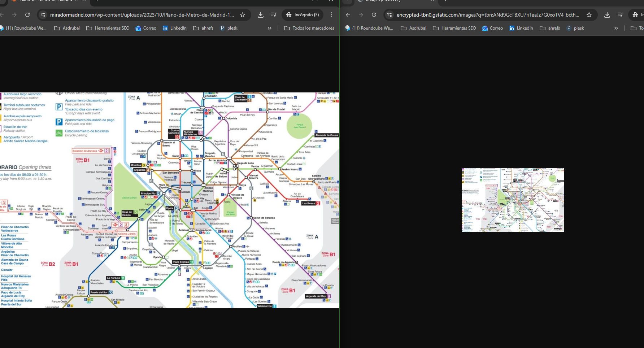Bookmark the page using the star icon

click(x=243, y=15)
